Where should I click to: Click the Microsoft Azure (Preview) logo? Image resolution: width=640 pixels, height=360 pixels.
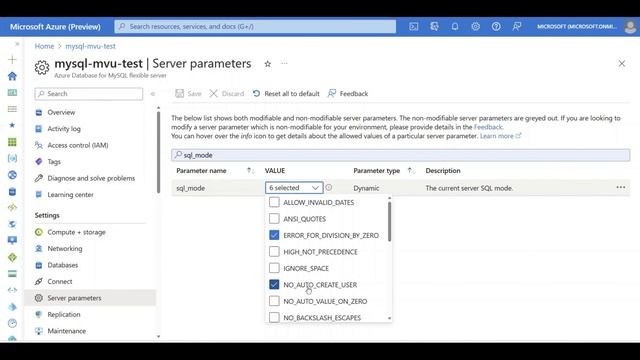point(55,27)
